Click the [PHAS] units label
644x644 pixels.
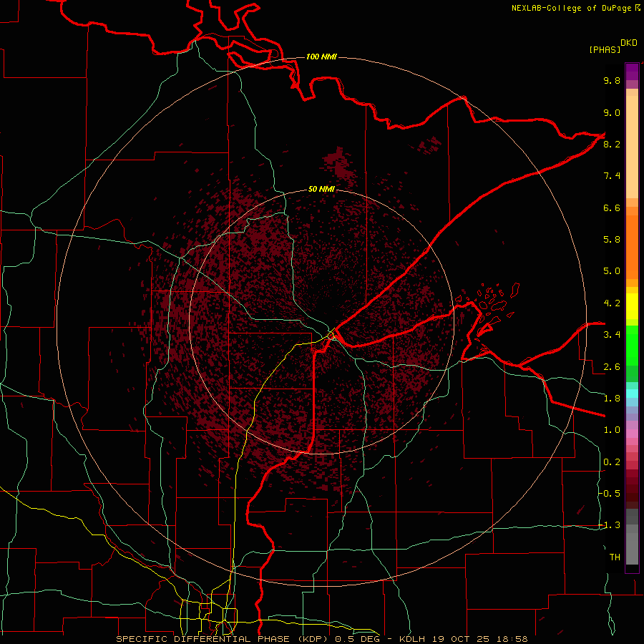point(605,49)
